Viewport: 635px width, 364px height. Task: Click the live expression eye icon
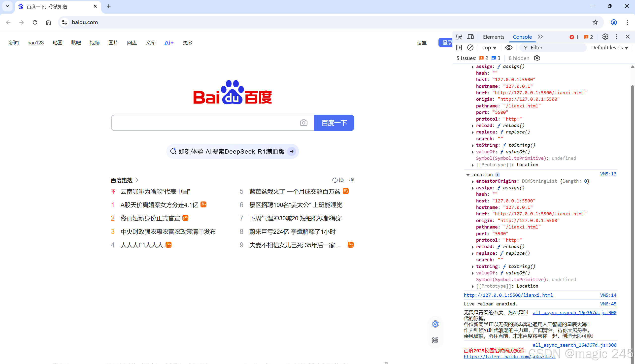click(508, 47)
